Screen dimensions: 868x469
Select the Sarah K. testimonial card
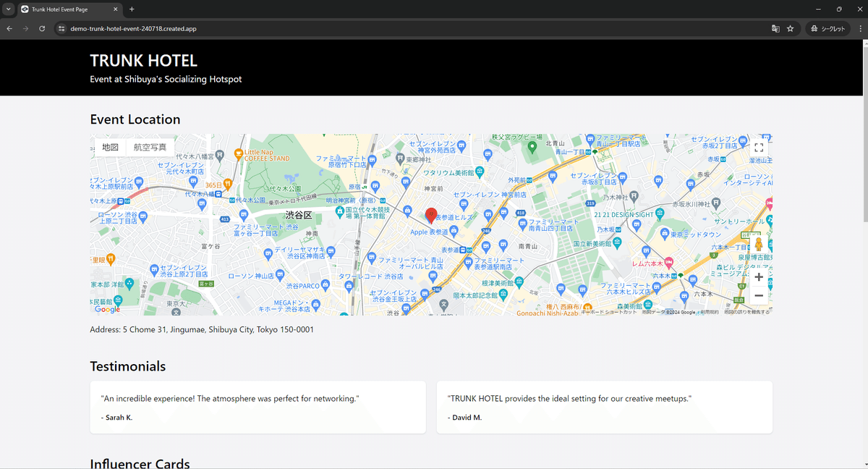(258, 407)
